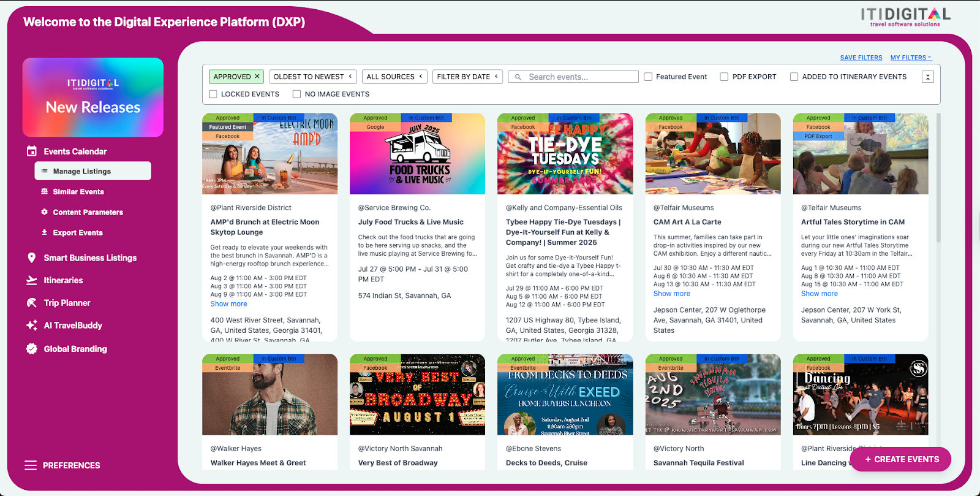The width and height of the screenshot is (980, 496).
Task: Click the Preferences hamburger icon
Action: click(31, 465)
